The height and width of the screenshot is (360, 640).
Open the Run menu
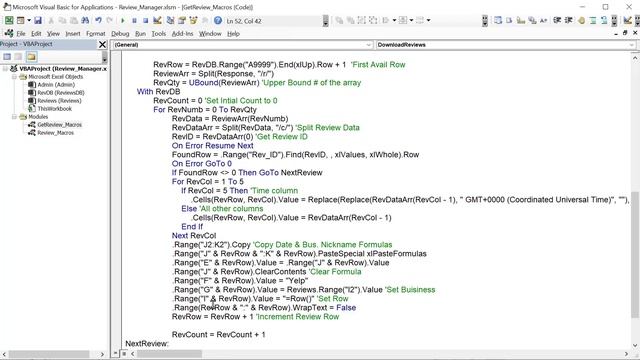[140, 34]
